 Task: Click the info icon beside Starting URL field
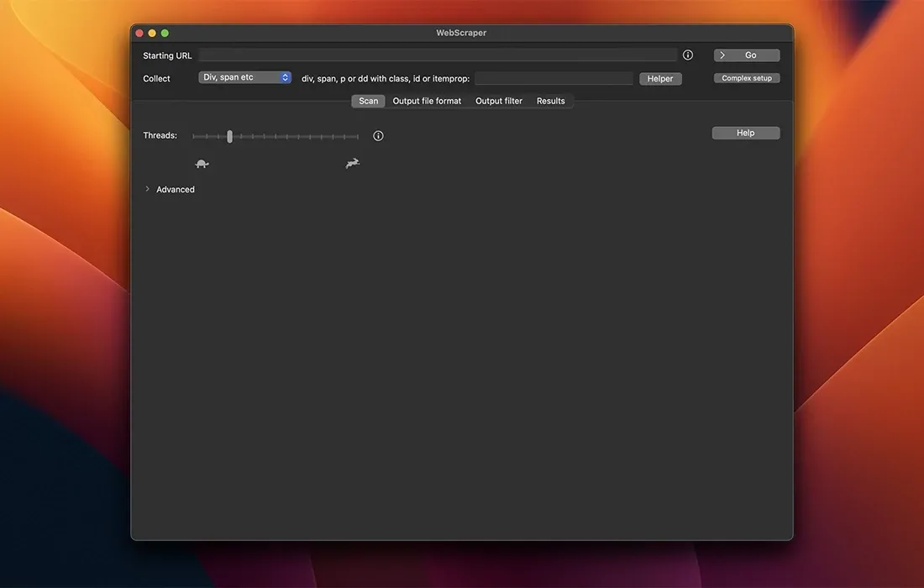pyautogui.click(x=688, y=55)
